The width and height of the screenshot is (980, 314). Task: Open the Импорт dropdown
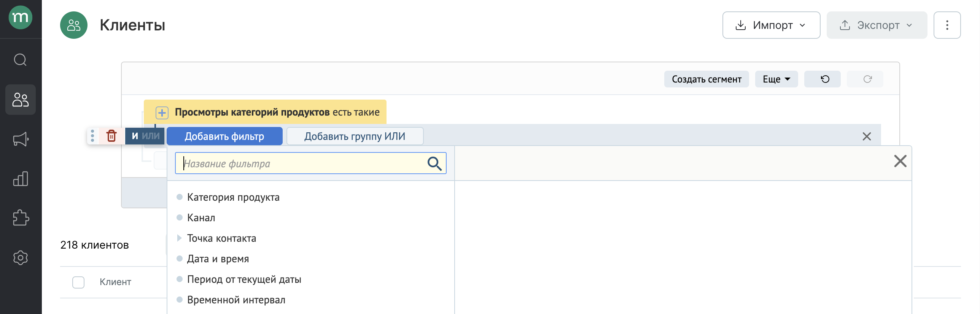[x=771, y=25]
